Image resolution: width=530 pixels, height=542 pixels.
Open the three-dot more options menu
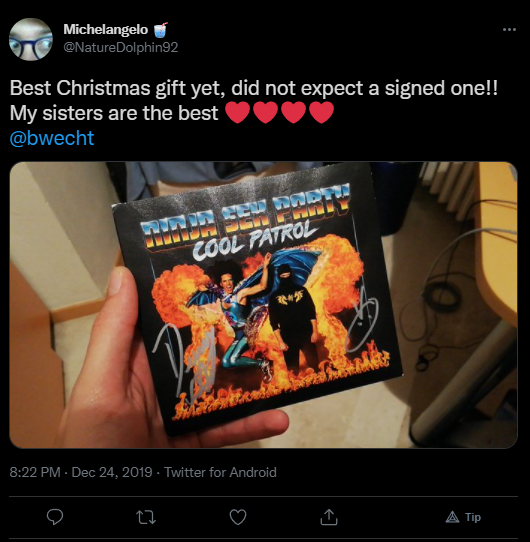pos(509,30)
